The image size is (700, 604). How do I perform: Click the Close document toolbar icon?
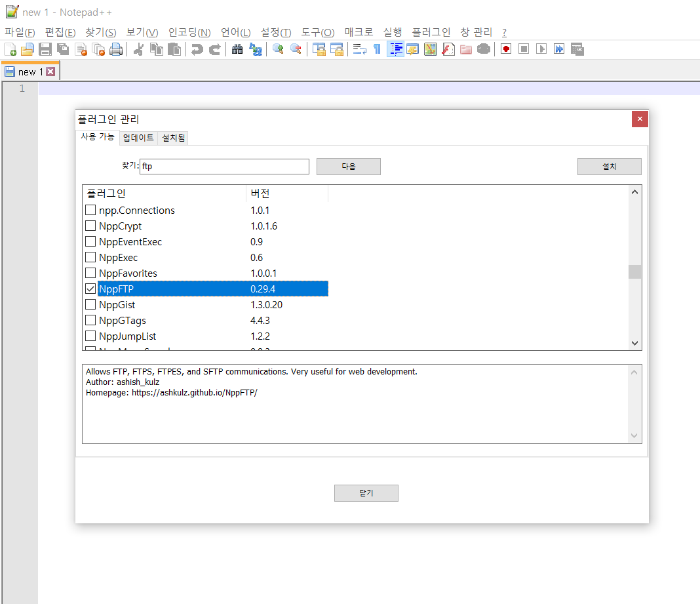[x=81, y=49]
